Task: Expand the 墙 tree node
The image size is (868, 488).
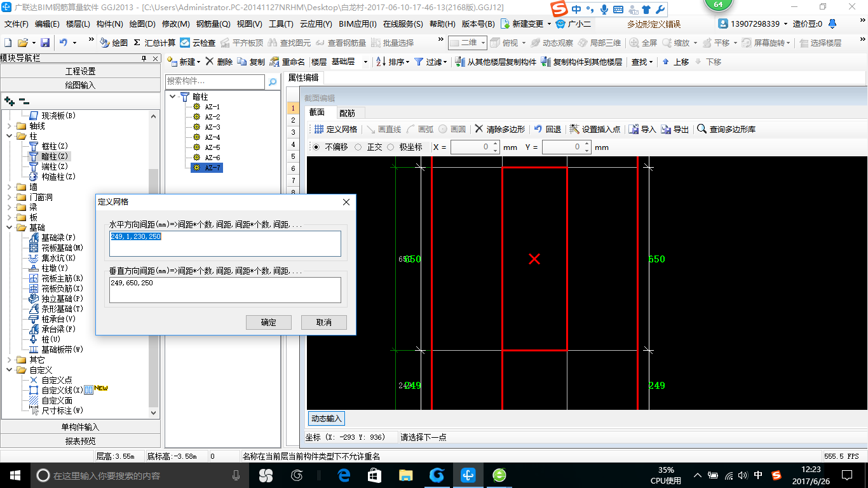Action: point(10,187)
